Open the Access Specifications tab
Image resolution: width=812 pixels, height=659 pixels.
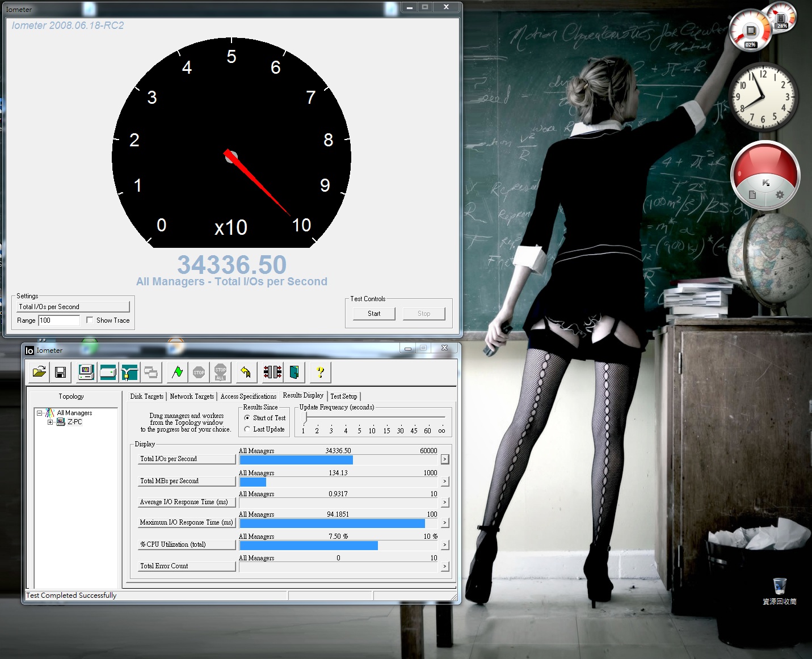(248, 396)
